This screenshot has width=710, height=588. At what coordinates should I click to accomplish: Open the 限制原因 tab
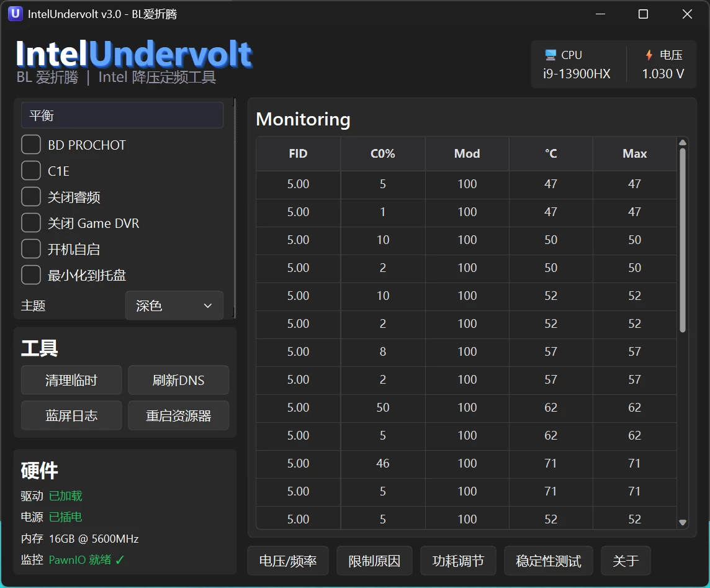[374, 561]
